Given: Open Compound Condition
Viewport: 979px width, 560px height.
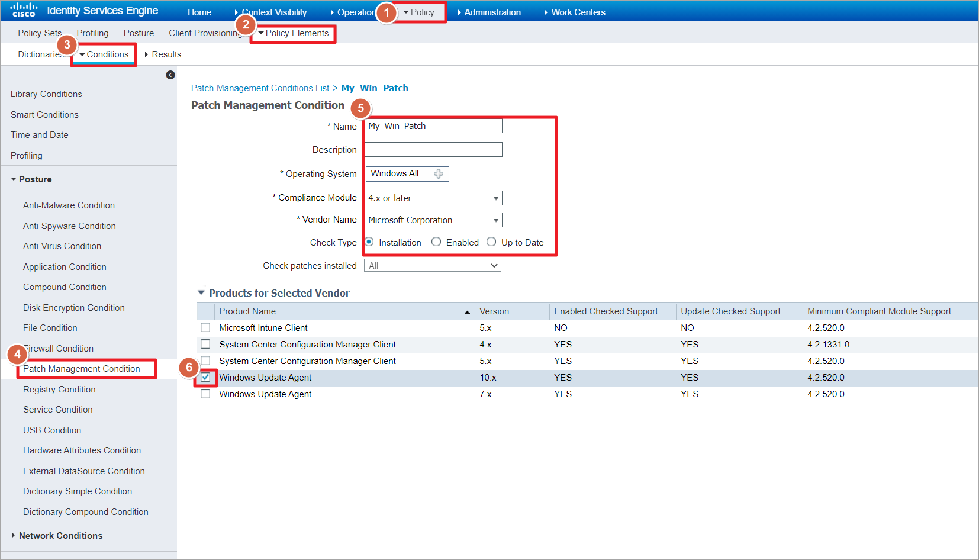Looking at the screenshot, I should click(65, 287).
